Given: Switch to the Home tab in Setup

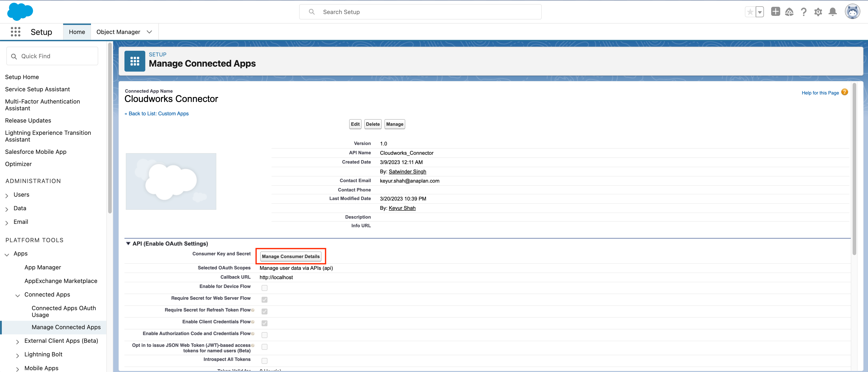Looking at the screenshot, I should pos(76,31).
